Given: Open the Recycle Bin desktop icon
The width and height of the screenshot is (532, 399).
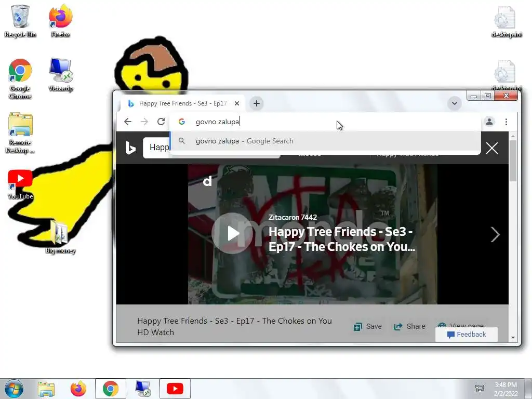Looking at the screenshot, I should [x=20, y=21].
